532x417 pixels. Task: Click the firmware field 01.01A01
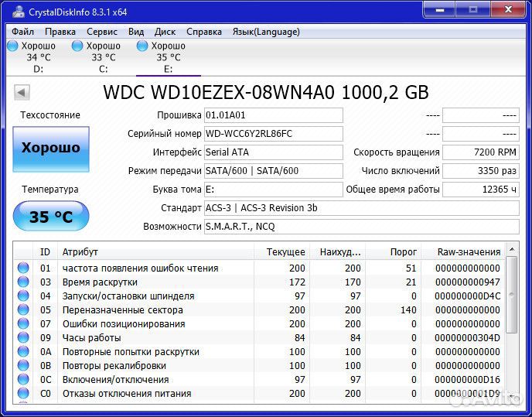point(274,115)
